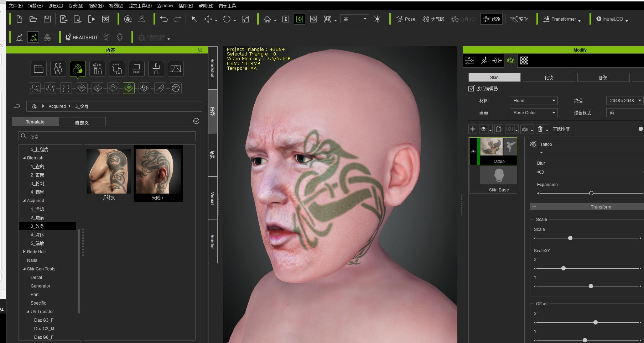Hide the Tattoo layer via eye icon
This screenshot has width=644, height=343.
pyautogui.click(x=473, y=152)
